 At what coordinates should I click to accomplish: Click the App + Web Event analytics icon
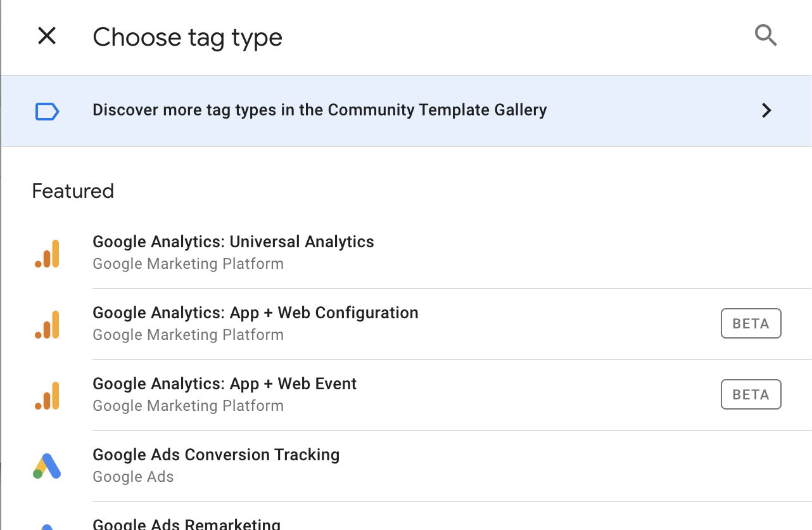pyautogui.click(x=48, y=396)
